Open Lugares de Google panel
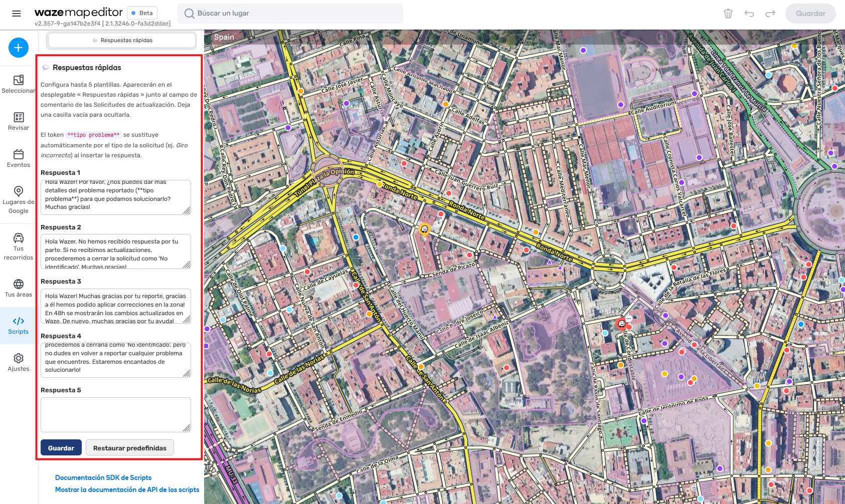845x504 pixels. (19, 199)
